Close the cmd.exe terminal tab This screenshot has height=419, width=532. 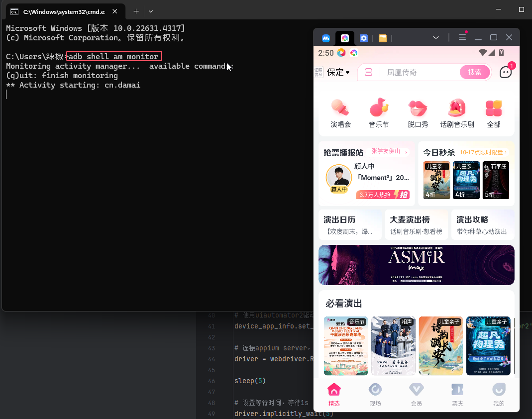[115, 11]
